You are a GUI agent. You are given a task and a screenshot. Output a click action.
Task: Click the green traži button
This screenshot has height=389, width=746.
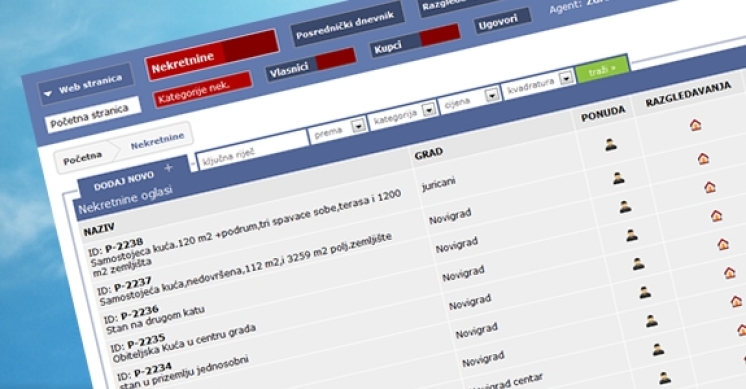pos(602,70)
